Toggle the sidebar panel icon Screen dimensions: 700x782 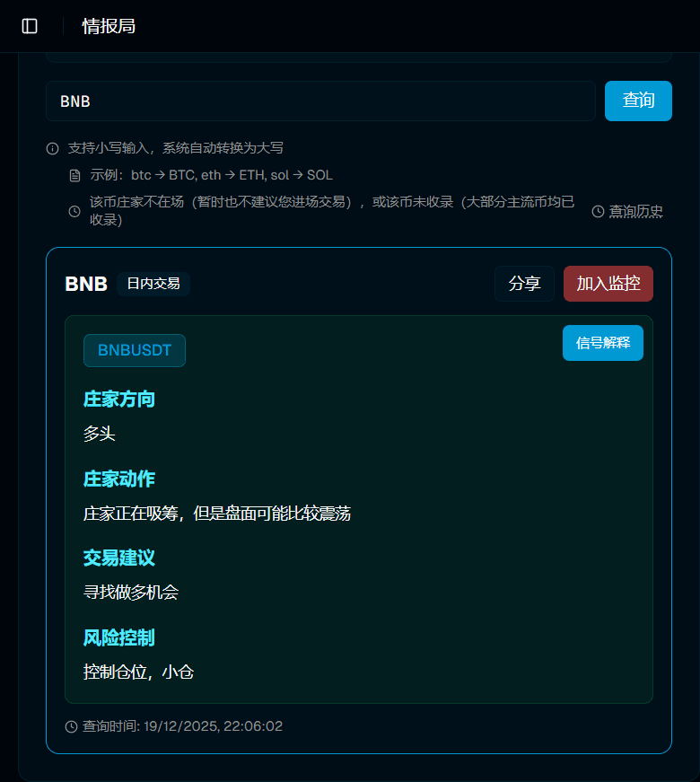(30, 26)
